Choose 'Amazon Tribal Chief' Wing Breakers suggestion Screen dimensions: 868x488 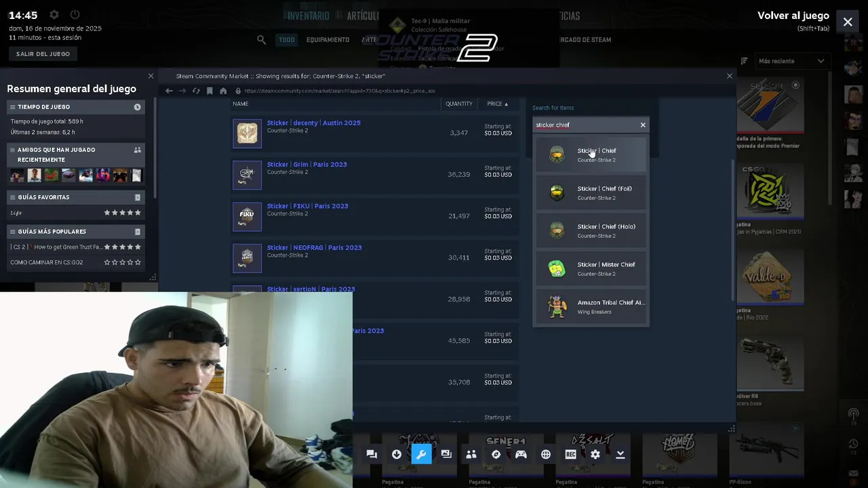591,307
